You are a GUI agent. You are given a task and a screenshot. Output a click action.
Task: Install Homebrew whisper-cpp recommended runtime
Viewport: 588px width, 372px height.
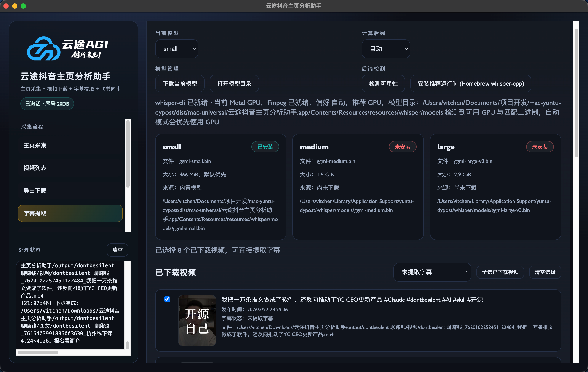pos(470,83)
